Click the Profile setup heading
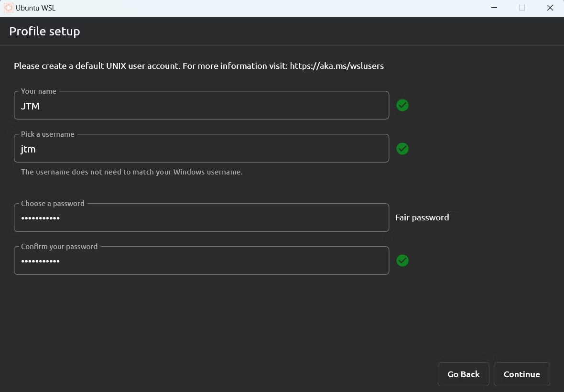This screenshot has width=564, height=392. tap(44, 31)
